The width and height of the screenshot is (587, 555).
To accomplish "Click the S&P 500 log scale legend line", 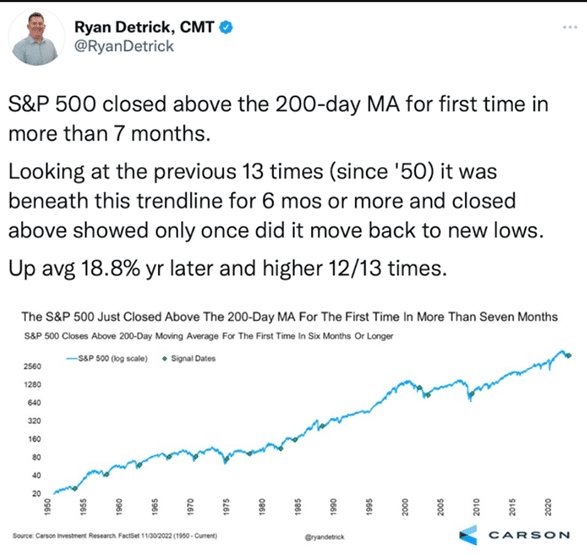I will point(72,359).
